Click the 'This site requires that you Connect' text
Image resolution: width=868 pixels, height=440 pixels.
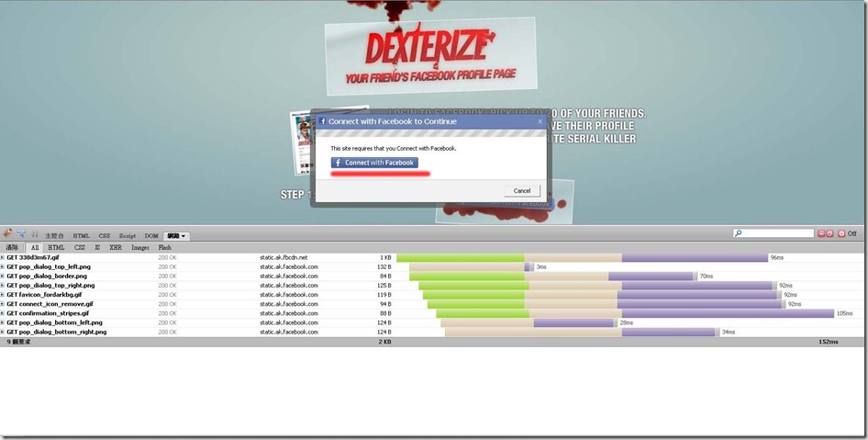(x=394, y=149)
